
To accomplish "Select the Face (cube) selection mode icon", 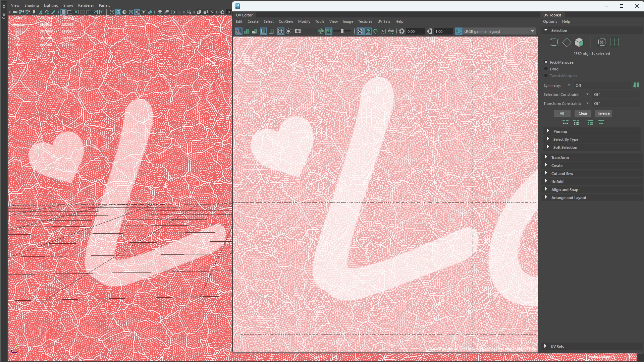I will point(579,42).
